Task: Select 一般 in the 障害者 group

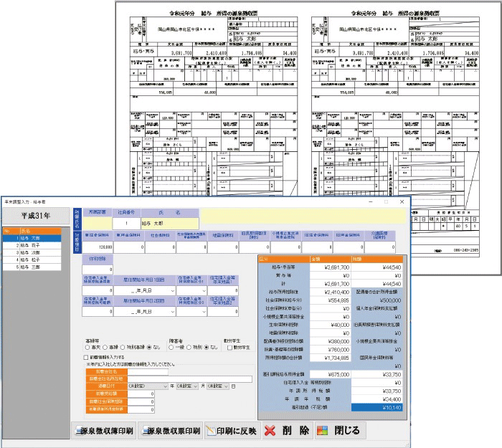Action: pos(171,347)
